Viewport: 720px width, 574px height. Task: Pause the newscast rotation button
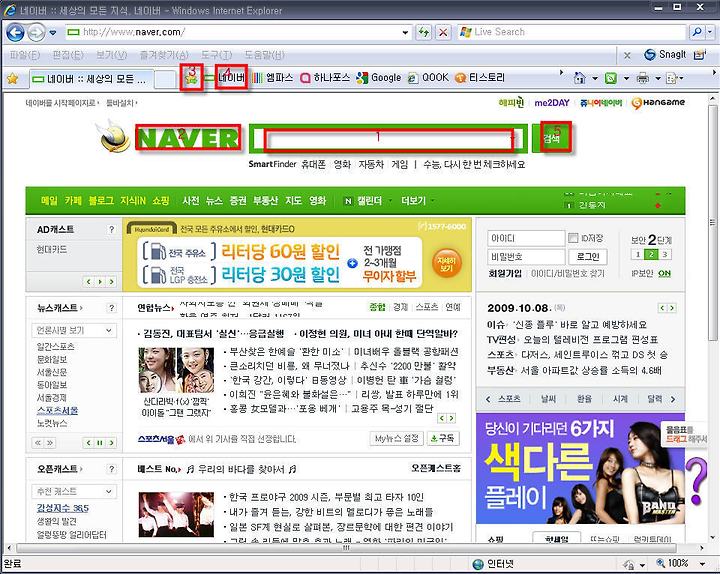tap(100, 443)
